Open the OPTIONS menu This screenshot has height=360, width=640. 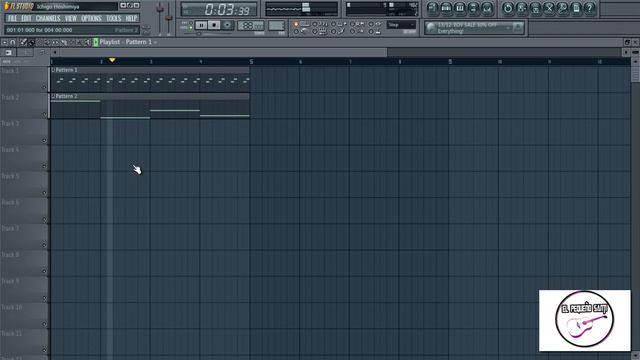click(x=91, y=18)
